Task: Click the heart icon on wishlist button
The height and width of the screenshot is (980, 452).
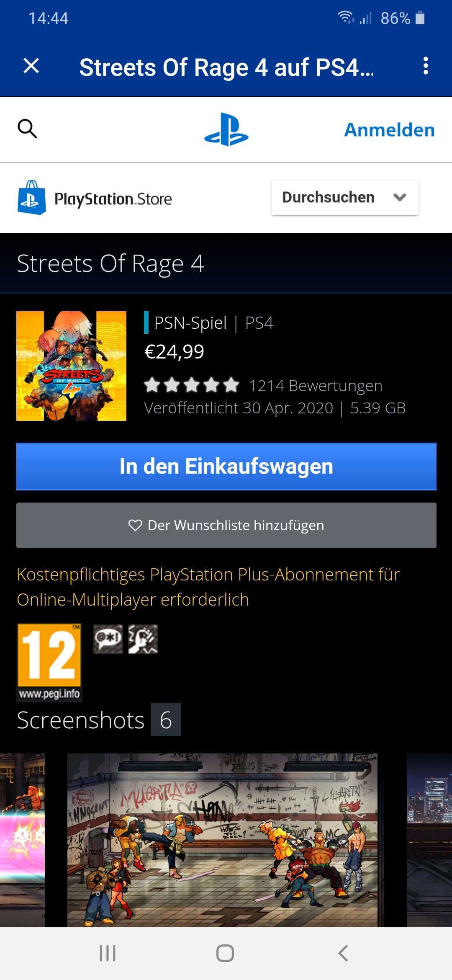Action: tap(135, 525)
